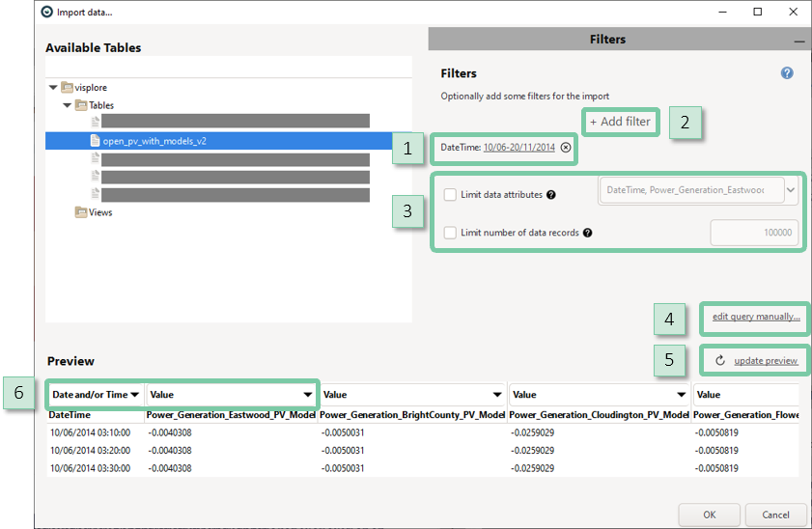
Task: Click the visplore folder icon
Action: (67, 87)
